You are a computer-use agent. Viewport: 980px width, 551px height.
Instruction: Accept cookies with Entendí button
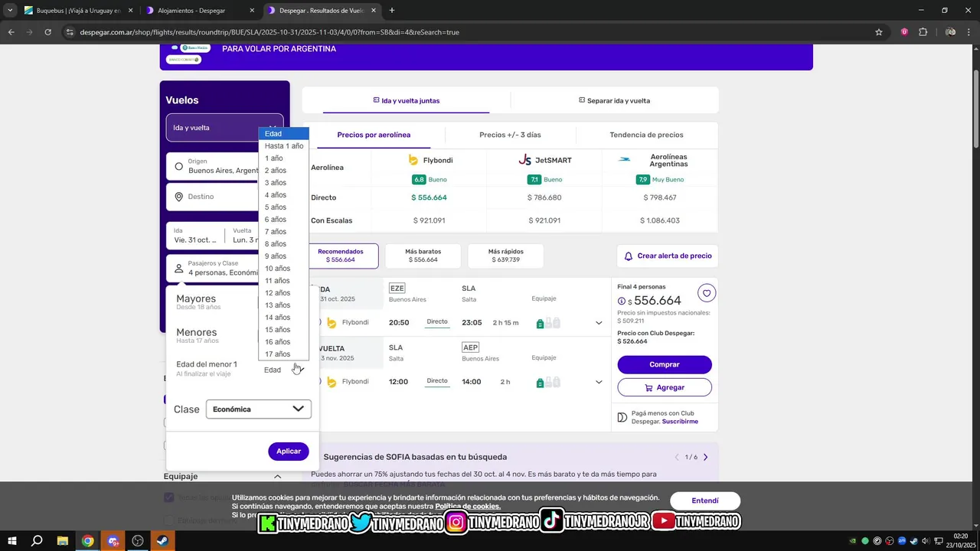(x=705, y=501)
